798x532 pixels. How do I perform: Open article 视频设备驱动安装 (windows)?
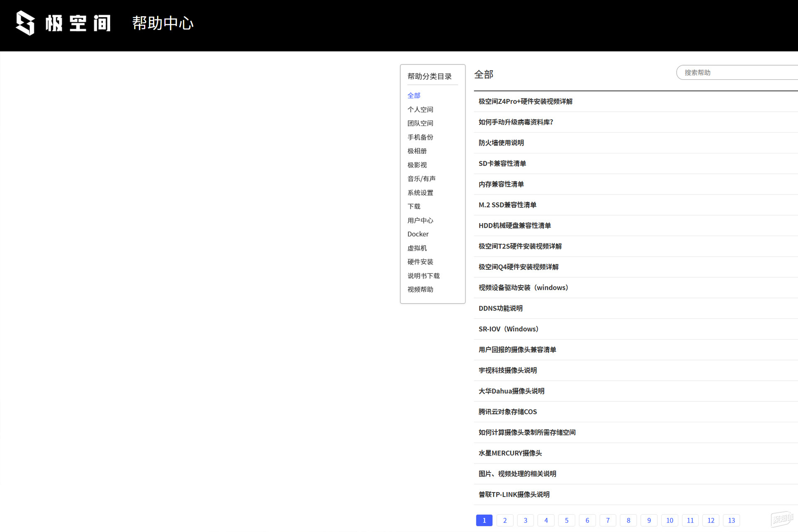523,288
